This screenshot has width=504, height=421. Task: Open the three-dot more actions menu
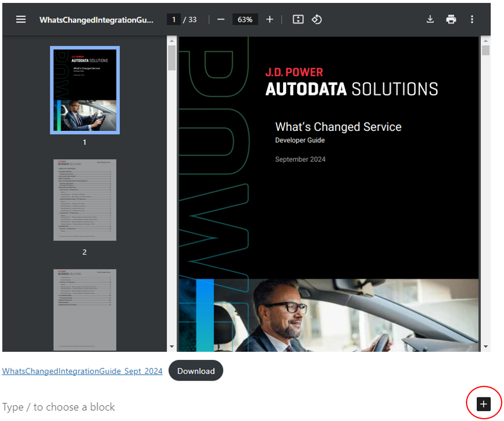pos(472,19)
